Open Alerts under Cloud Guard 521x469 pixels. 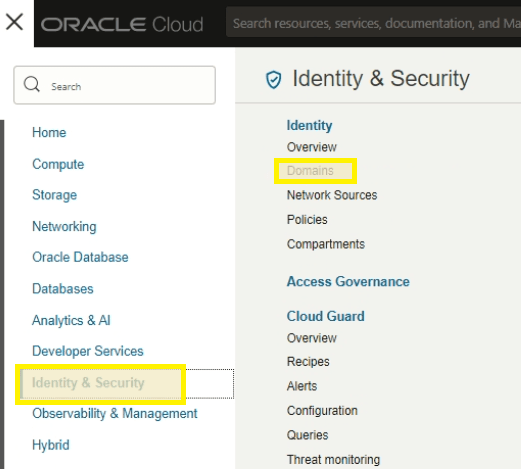tap(302, 386)
